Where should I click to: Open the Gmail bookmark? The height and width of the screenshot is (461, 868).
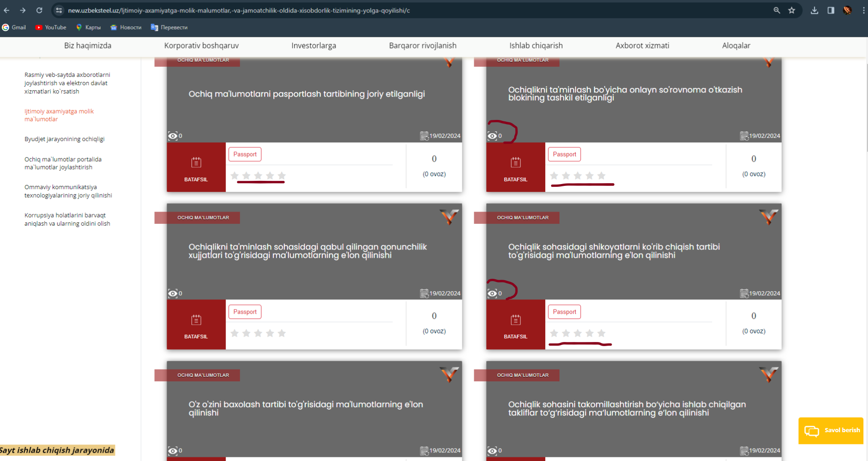[x=14, y=27]
